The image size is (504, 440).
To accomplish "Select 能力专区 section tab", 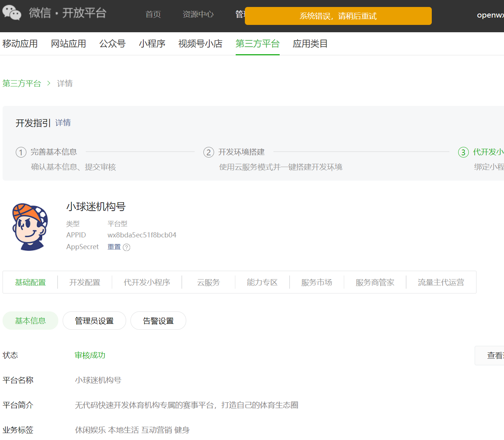I will click(262, 282).
